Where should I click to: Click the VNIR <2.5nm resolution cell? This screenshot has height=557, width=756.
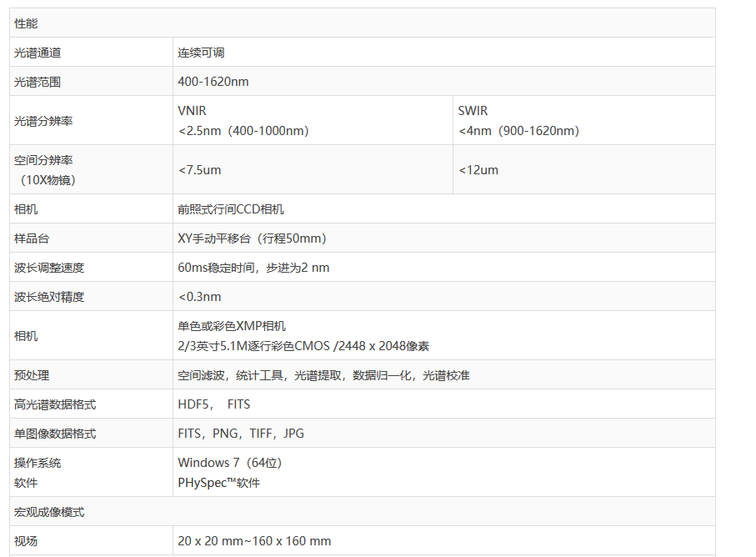(243, 121)
